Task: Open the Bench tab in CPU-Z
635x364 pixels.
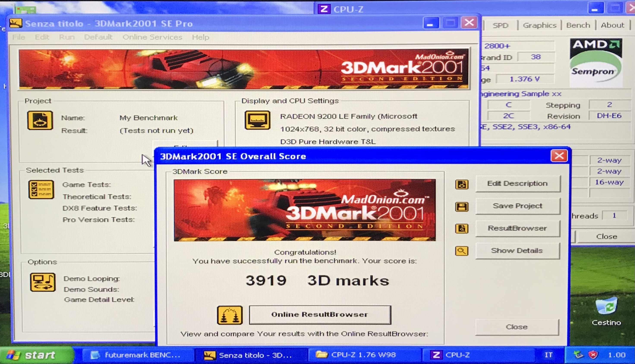Action: point(578,25)
